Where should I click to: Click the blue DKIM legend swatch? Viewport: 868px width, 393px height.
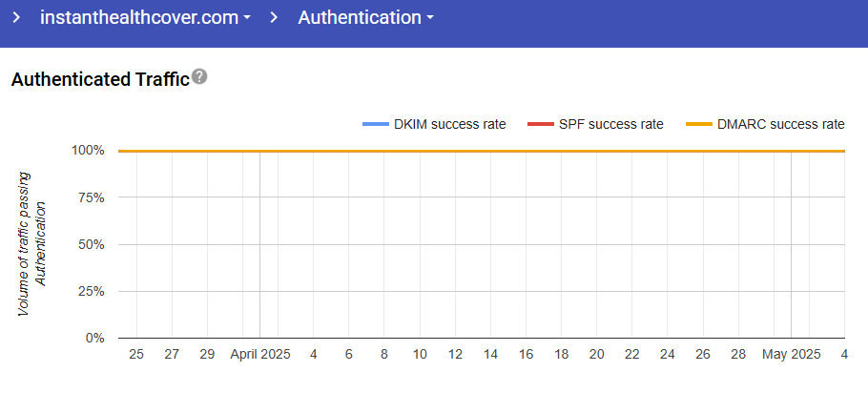click(x=375, y=124)
